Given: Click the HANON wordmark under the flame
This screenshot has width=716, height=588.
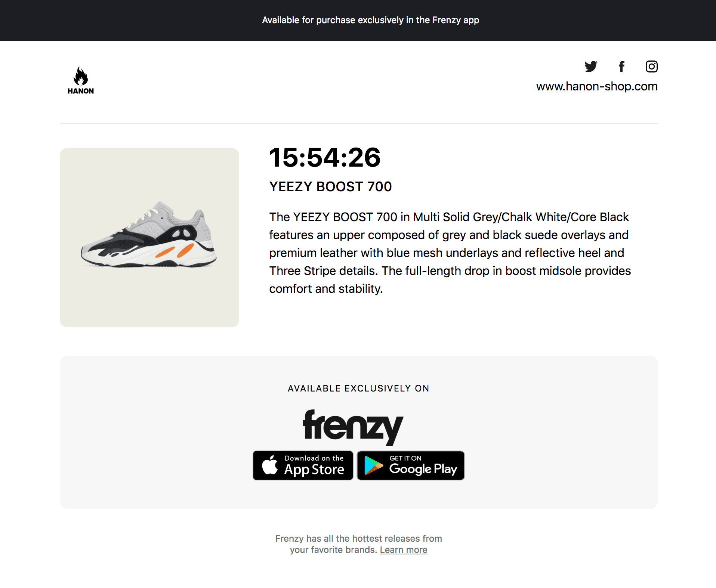Looking at the screenshot, I should pyautogui.click(x=81, y=91).
